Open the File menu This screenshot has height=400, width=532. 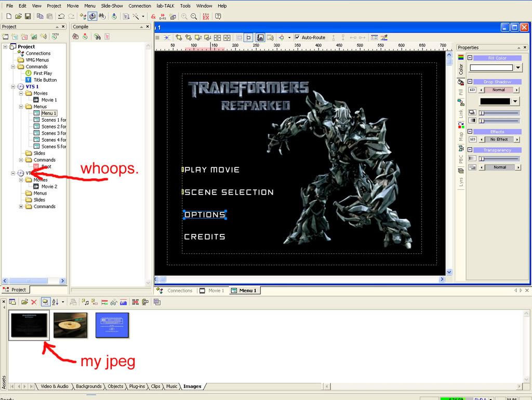[x=10, y=6]
